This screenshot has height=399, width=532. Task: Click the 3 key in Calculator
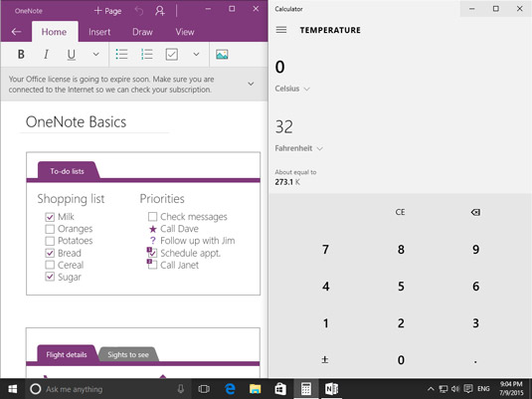[475, 323]
